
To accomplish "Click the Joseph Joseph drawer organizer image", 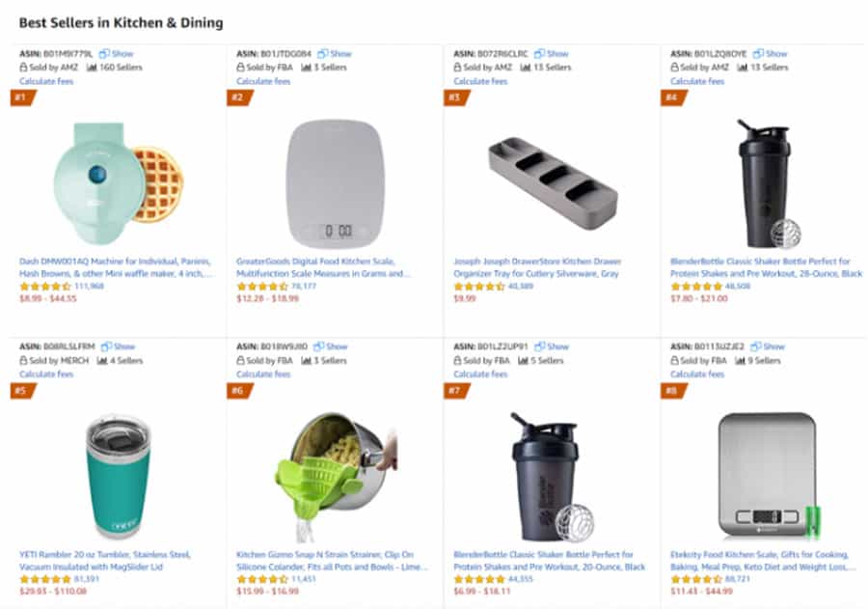I will pos(552,182).
